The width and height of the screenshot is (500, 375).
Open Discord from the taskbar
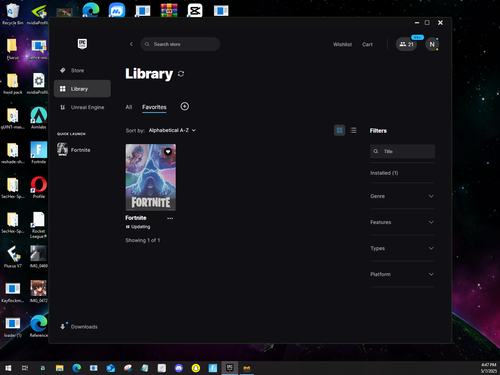(x=179, y=368)
